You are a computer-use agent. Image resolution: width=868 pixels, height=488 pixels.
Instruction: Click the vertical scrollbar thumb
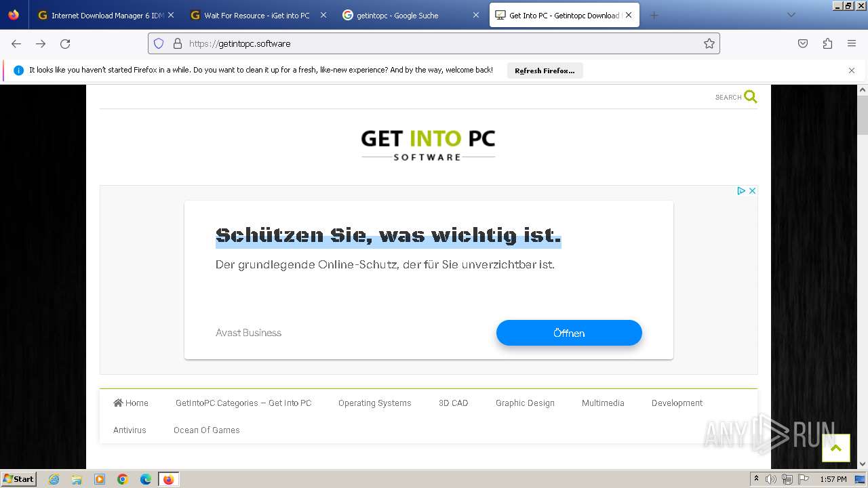tap(863, 115)
